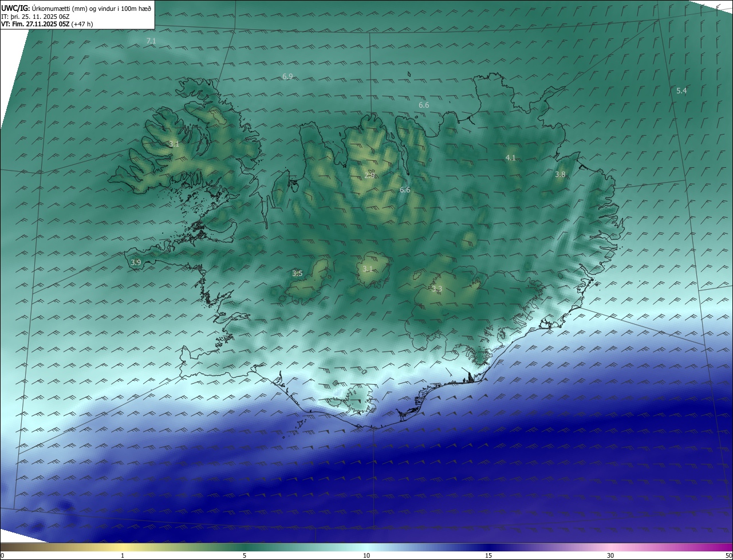
Task: Select the color scale tick labeled 15
Action: pos(488,555)
